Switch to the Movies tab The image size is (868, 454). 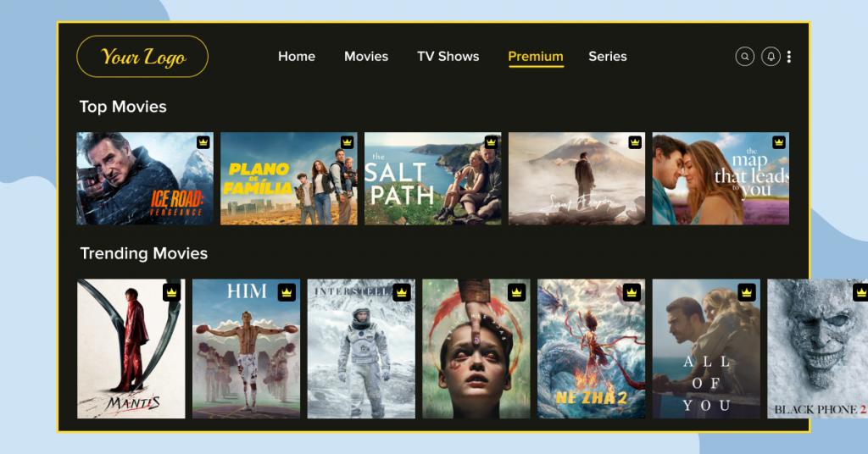click(366, 57)
